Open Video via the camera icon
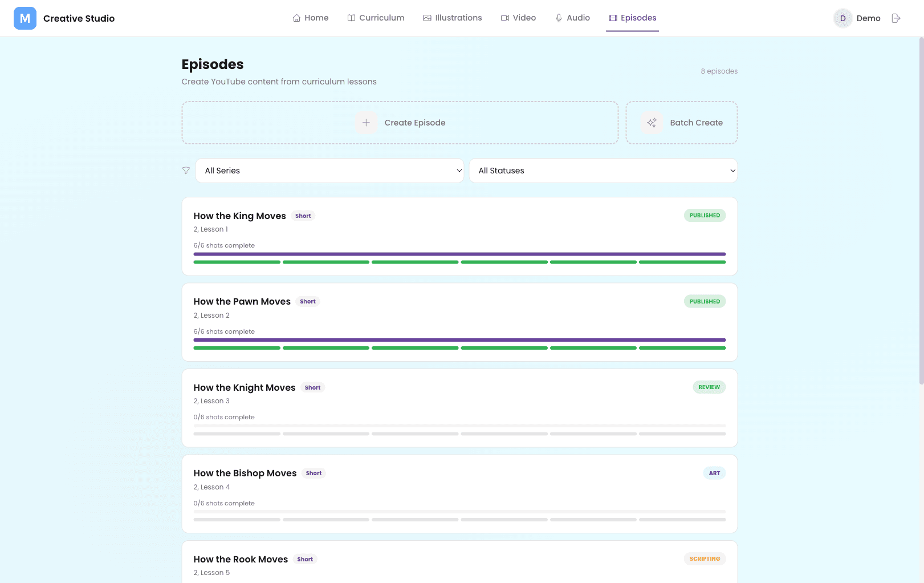 click(504, 18)
